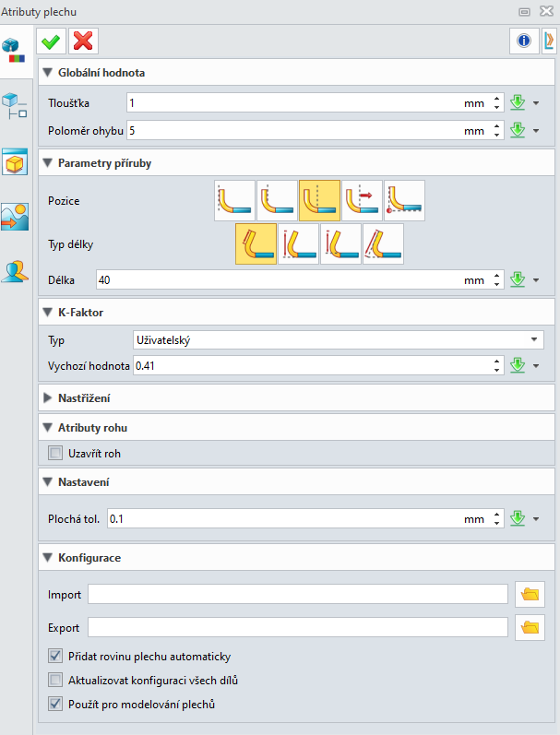This screenshot has width=560, height=735.
Task: Uncheck Použít pro modelování plechů
Action: [55, 704]
